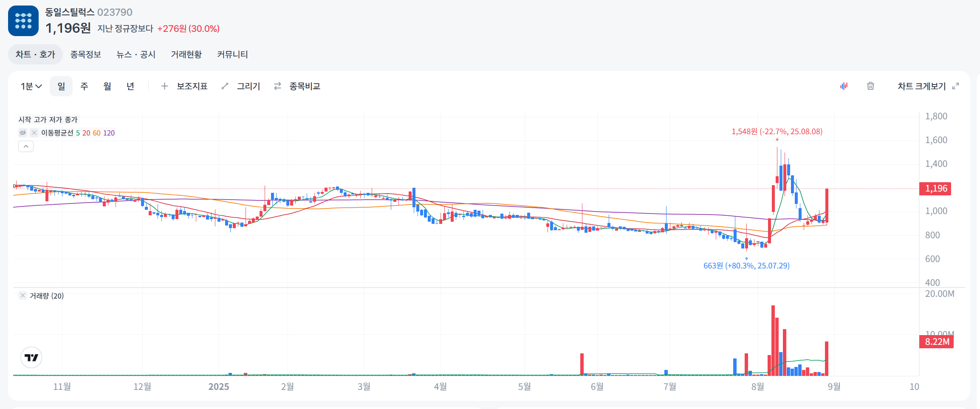The width and height of the screenshot is (980, 409).
Task: Collapse the indicator legend with chevron
Action: pos(26,147)
